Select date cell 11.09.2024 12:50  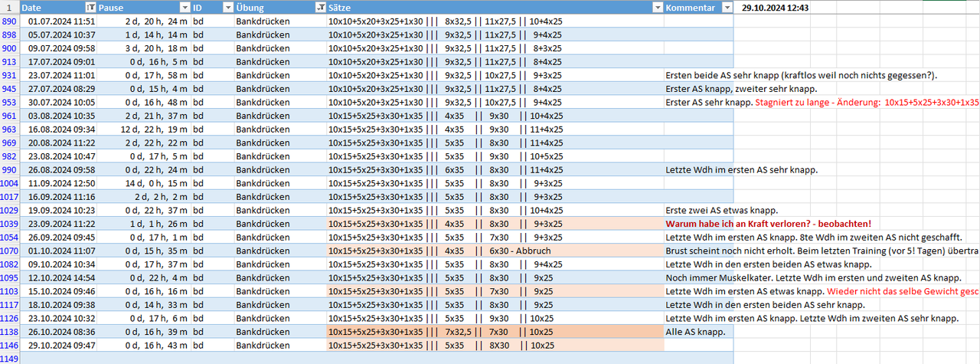coord(59,182)
